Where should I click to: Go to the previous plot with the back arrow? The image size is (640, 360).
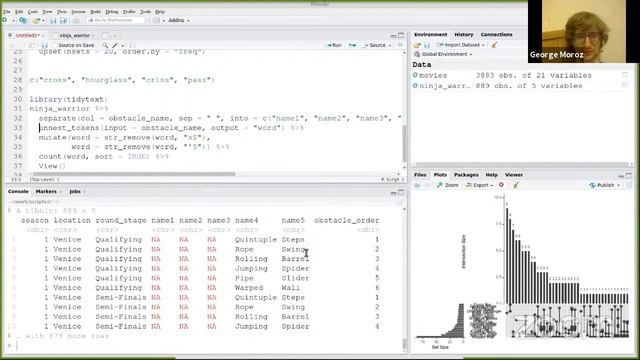(417, 185)
